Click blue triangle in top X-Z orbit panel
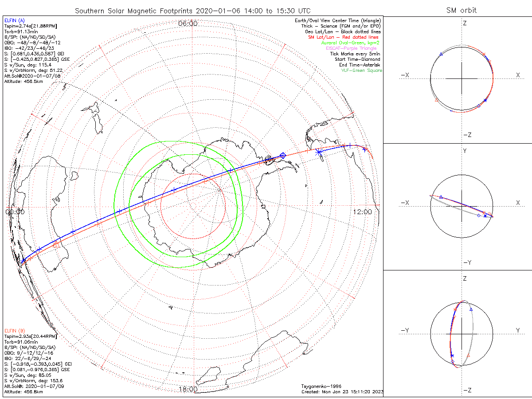Viewport: 532px width, 399px height. [441, 54]
